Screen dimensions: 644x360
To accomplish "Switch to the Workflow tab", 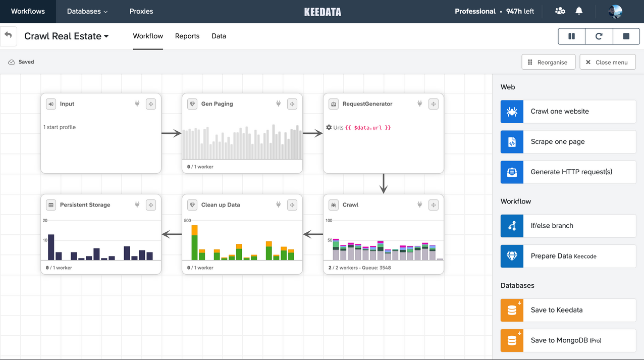I will pos(148,36).
